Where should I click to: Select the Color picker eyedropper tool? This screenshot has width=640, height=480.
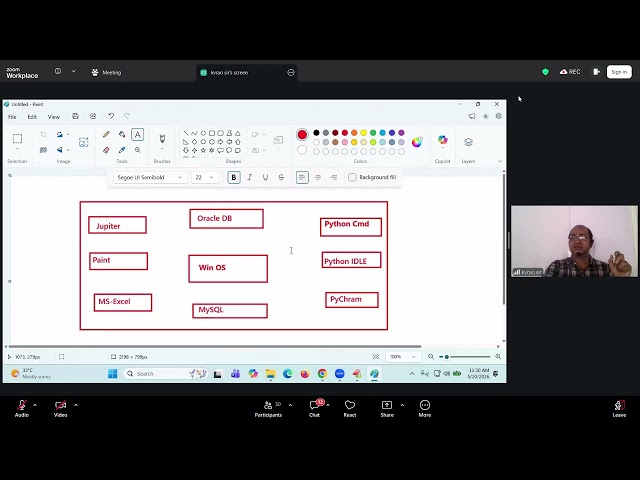[x=122, y=150]
